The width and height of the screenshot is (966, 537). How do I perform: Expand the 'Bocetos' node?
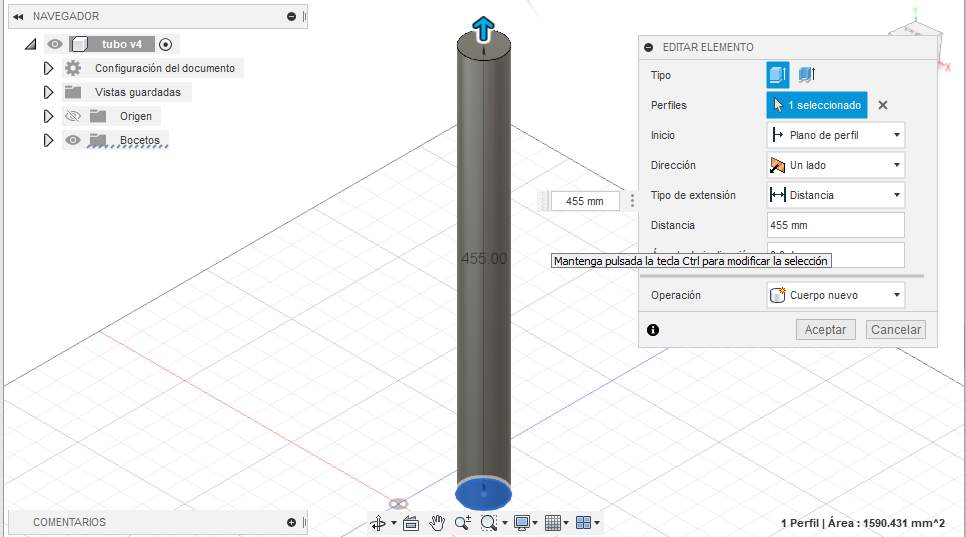[x=48, y=140]
